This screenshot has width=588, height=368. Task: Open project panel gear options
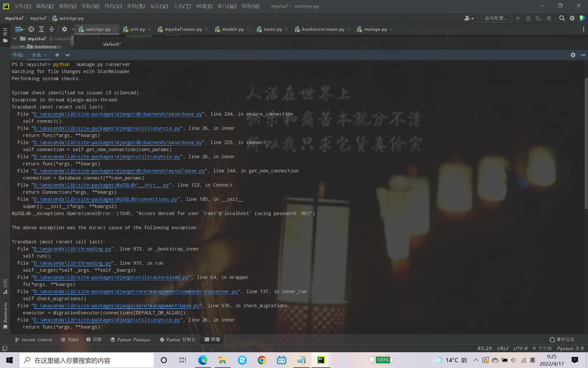[x=64, y=29]
